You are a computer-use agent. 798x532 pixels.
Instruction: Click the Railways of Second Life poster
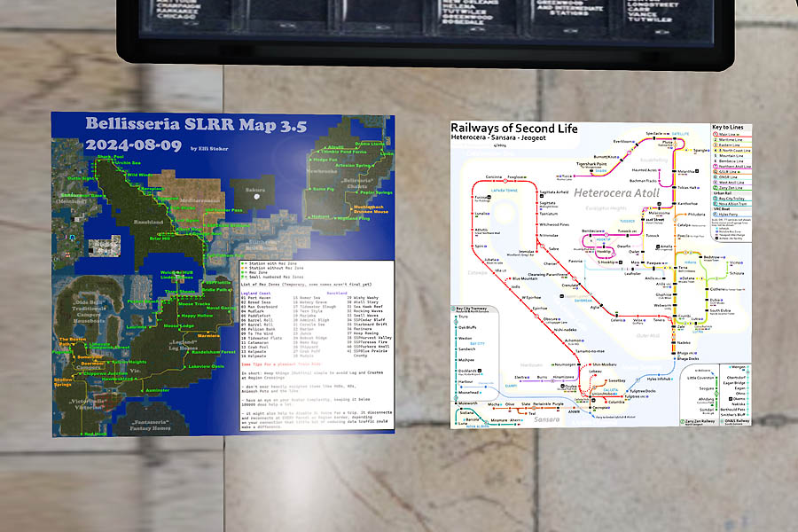click(601, 275)
